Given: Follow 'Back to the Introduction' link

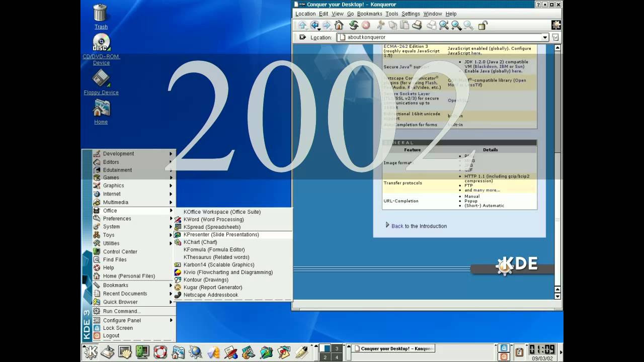Looking at the screenshot, I should 419,226.
